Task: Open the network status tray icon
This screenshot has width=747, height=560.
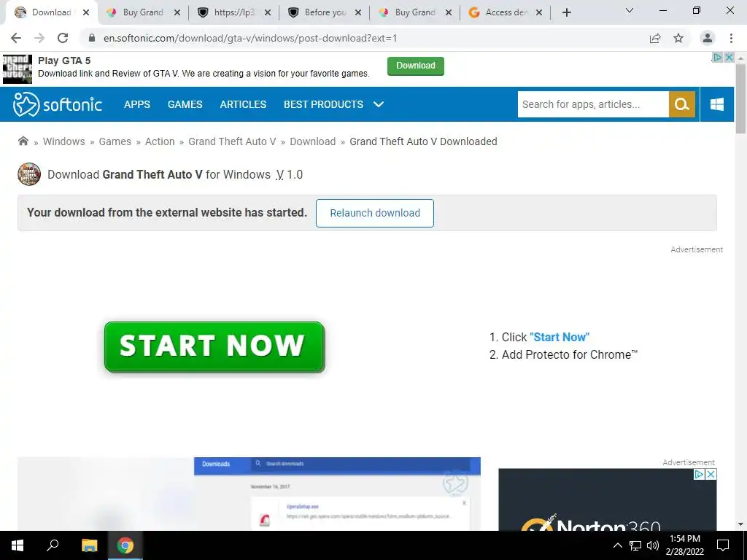Action: point(635,545)
